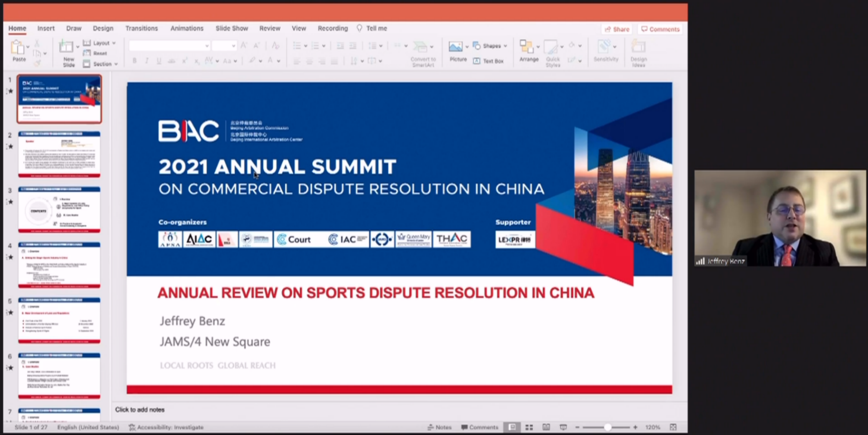Open the Slide Show tab
Viewport: 868px width, 435px height.
pos(232,28)
